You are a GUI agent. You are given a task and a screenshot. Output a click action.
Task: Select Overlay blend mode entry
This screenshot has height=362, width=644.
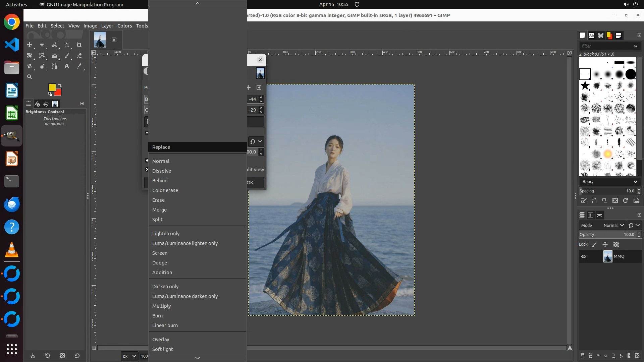tap(161, 340)
